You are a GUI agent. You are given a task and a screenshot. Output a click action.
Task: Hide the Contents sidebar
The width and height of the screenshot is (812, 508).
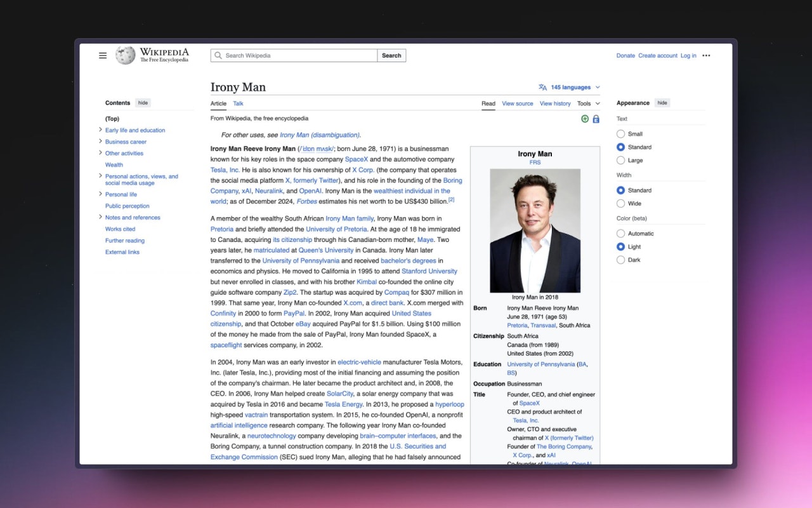point(143,103)
